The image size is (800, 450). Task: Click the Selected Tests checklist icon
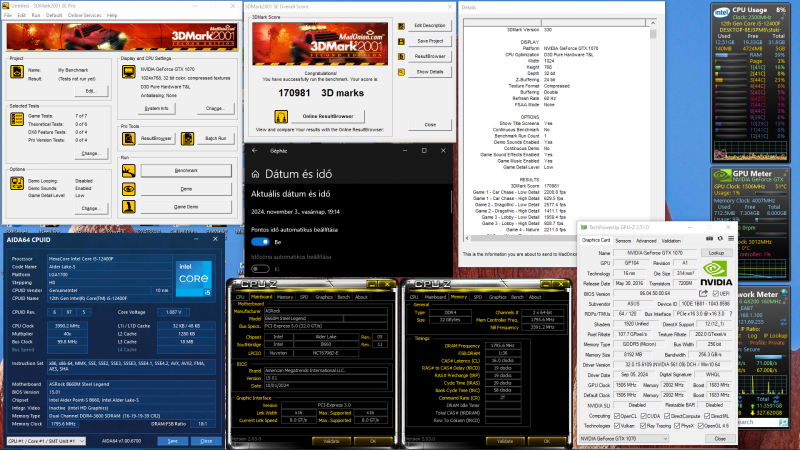pyautogui.click(x=17, y=119)
